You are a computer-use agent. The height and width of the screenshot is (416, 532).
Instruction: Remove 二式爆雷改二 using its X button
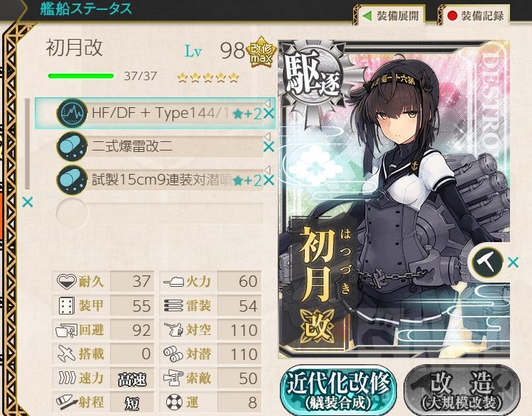tap(268, 147)
